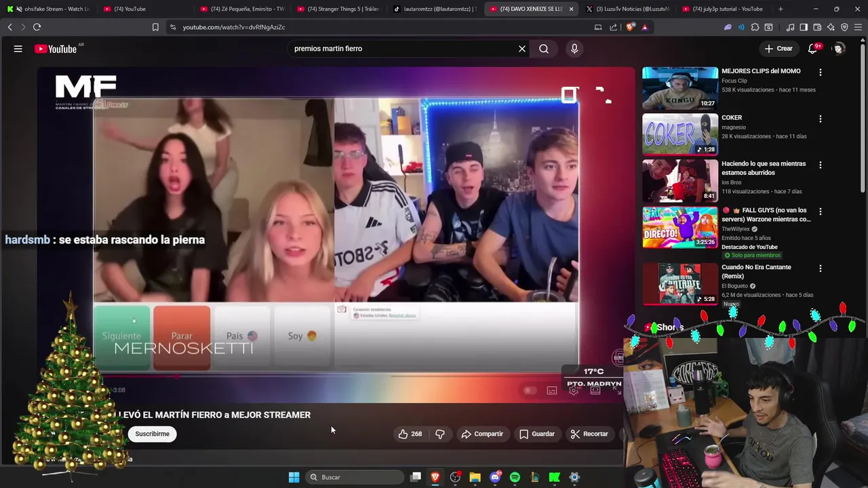Open Leo AI sparkle icon
Image resolution: width=868 pixels, height=488 pixels.
tap(831, 27)
